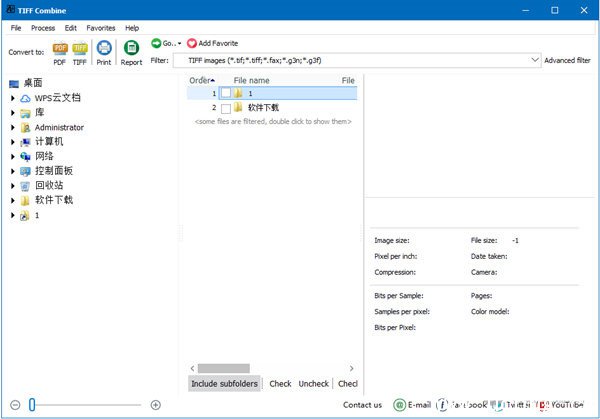Expand the WPS云文档 tree node
600x419 pixels.
coord(13,98)
